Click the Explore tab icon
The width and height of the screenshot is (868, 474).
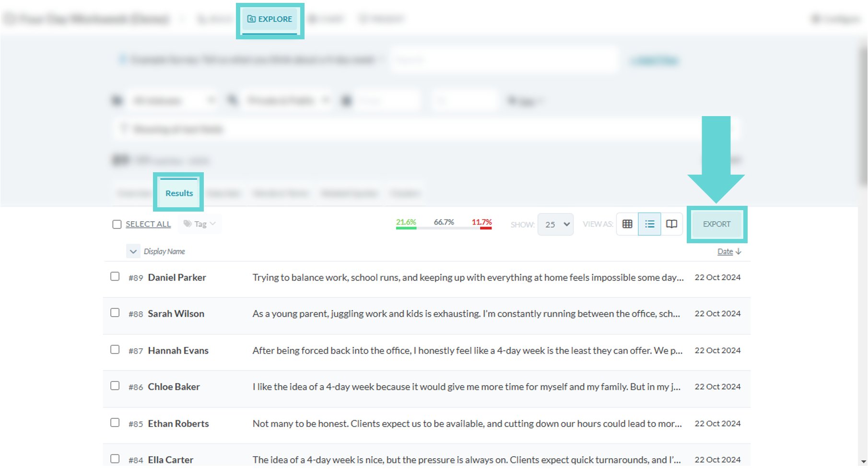pos(251,19)
